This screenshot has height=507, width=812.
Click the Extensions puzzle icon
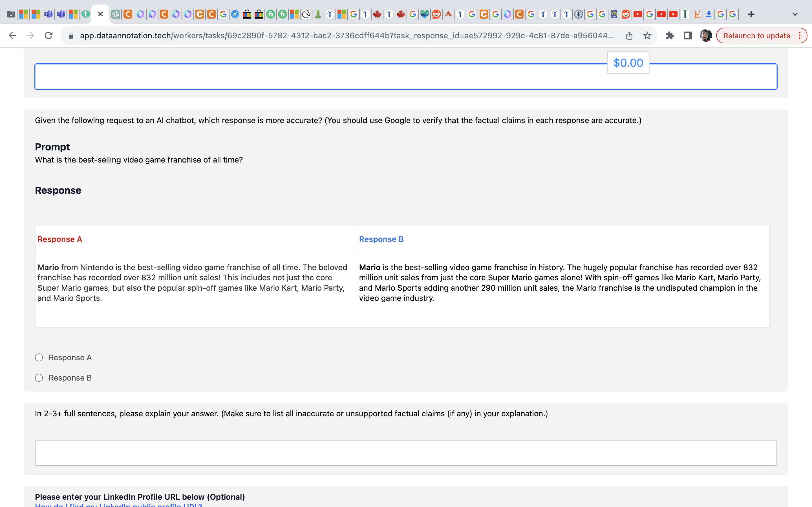pyautogui.click(x=670, y=35)
